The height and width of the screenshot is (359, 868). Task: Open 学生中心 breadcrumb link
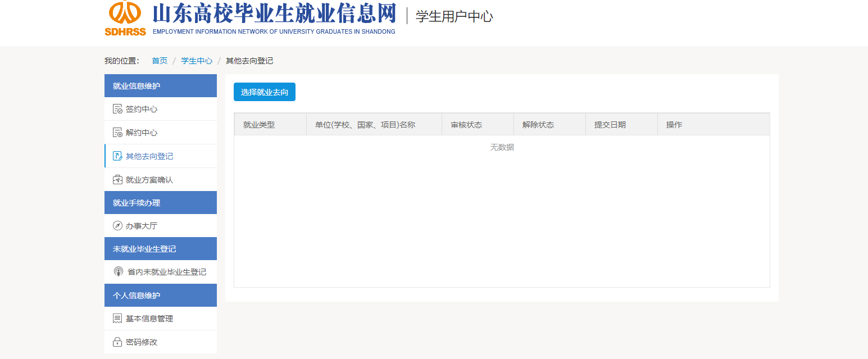(197, 61)
